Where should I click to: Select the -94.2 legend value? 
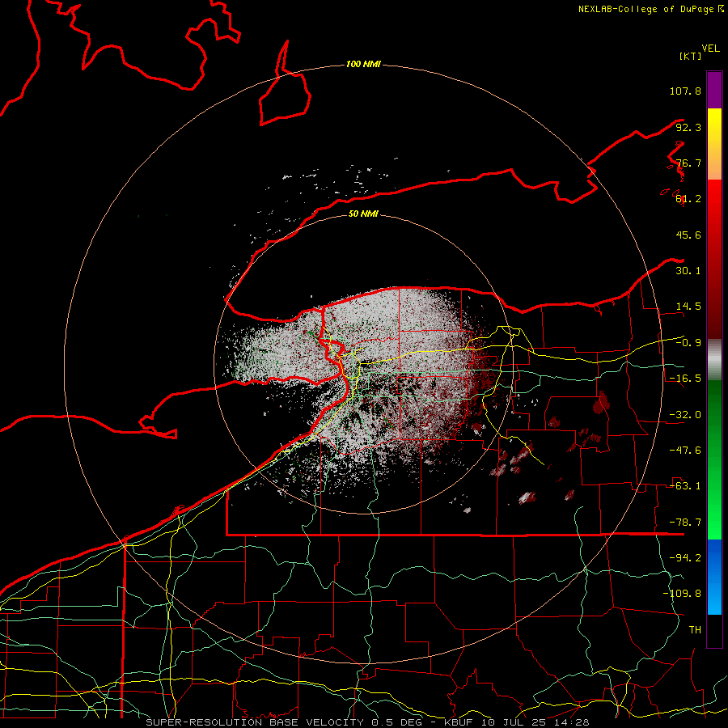(x=685, y=558)
